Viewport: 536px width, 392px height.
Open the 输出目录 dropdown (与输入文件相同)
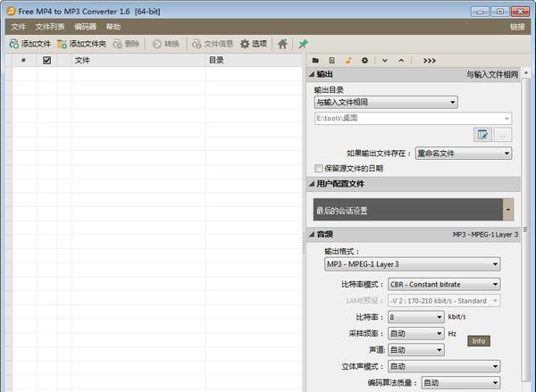pyautogui.click(x=386, y=102)
